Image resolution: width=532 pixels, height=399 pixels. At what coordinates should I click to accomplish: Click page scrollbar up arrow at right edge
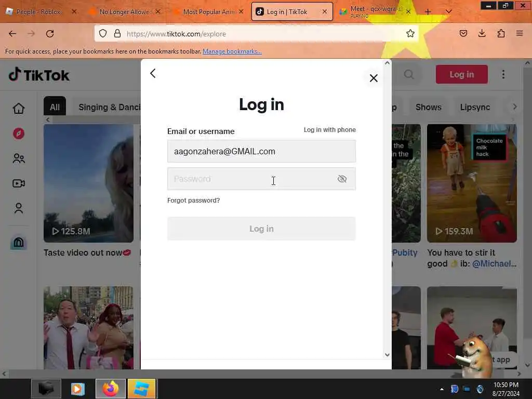(527, 63)
